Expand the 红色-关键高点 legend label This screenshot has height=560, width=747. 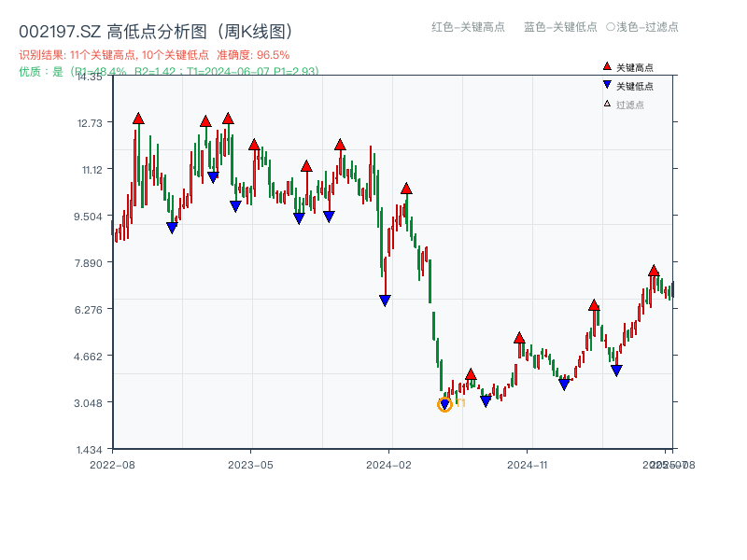click(x=467, y=27)
